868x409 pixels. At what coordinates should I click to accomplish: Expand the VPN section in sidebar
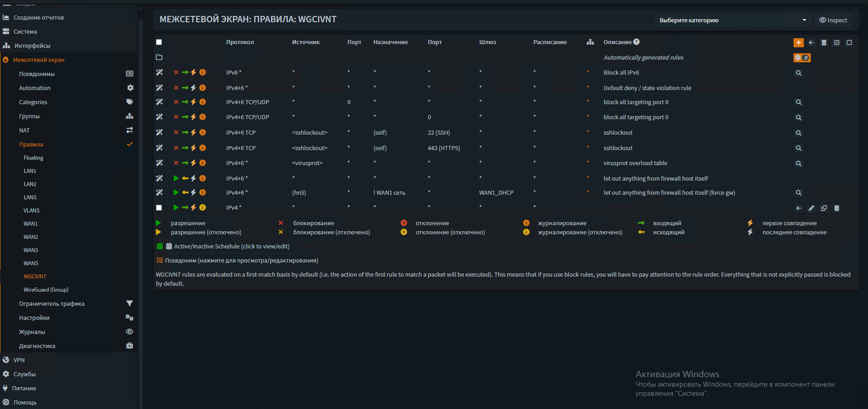[x=19, y=360]
